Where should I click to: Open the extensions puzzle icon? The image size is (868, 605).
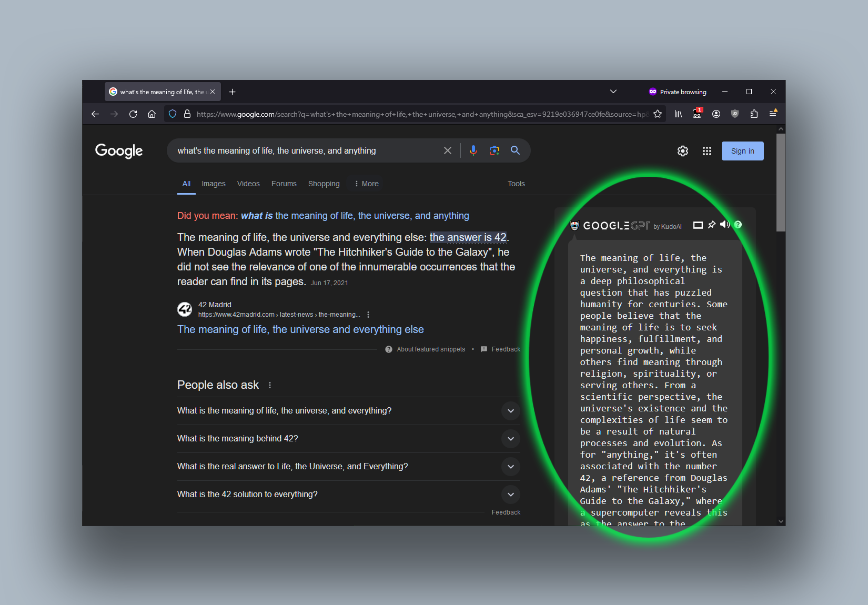[x=754, y=114]
